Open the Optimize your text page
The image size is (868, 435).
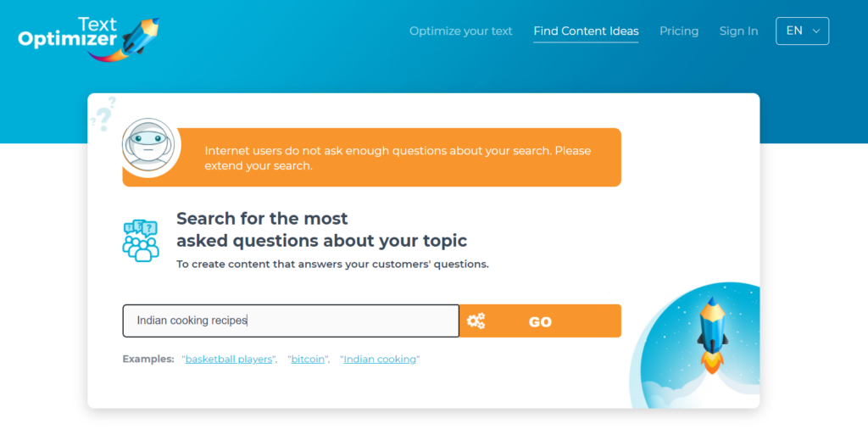coord(460,31)
